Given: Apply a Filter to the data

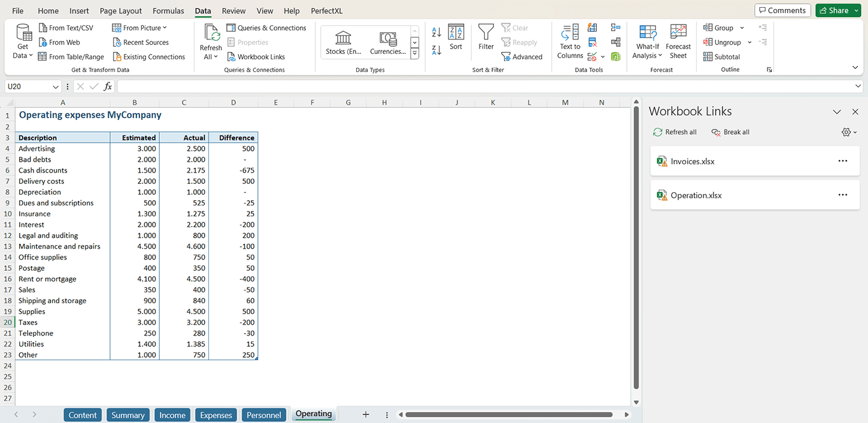Looking at the screenshot, I should tap(485, 38).
